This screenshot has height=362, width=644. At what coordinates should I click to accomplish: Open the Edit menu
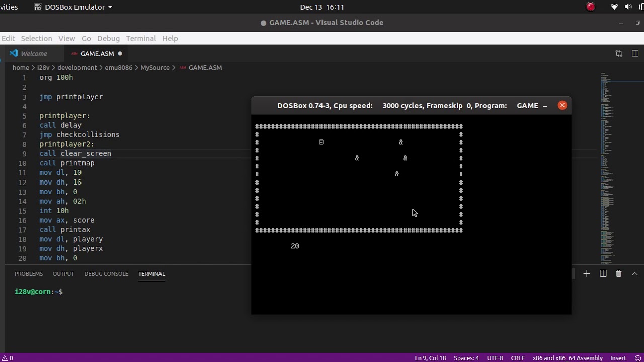click(x=8, y=38)
